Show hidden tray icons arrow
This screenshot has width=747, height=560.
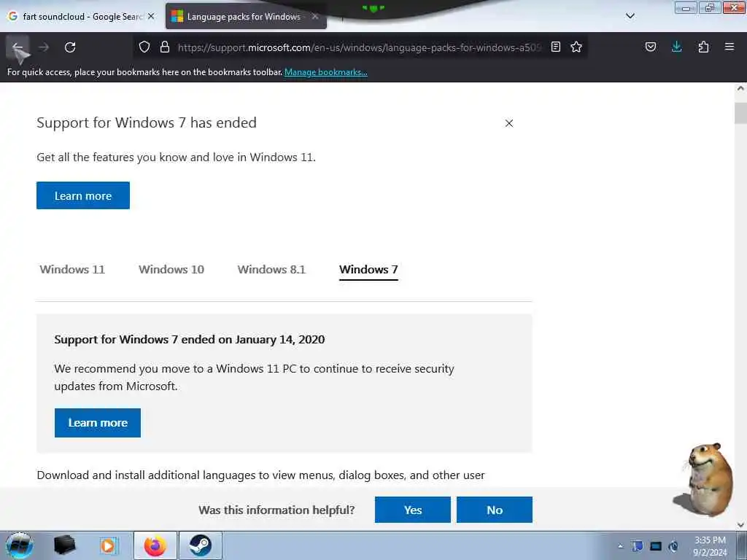point(620,546)
